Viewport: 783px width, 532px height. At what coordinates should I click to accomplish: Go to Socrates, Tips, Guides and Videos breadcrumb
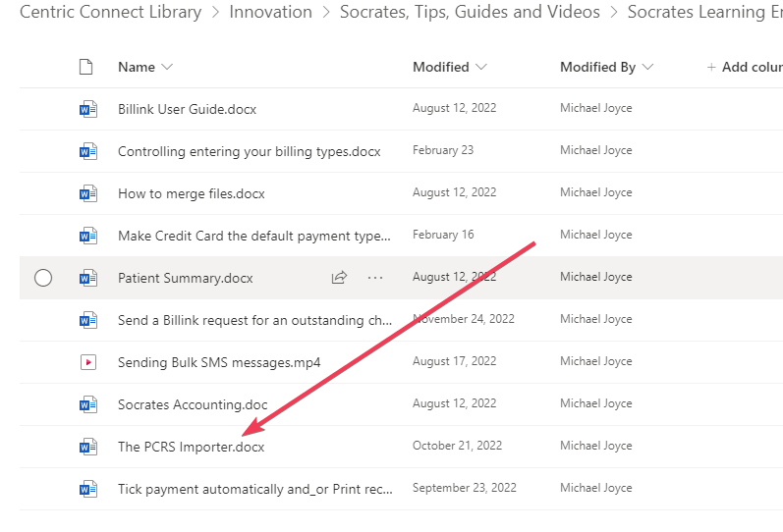coord(470,12)
